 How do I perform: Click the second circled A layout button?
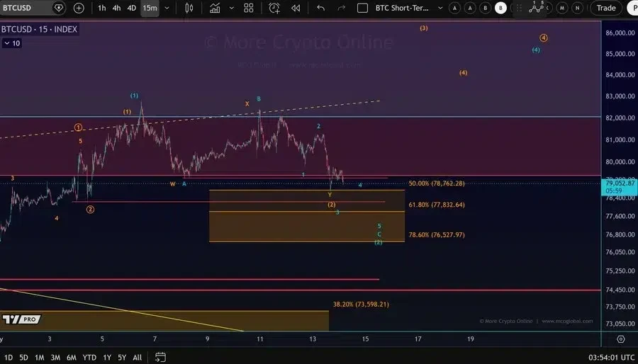[x=470, y=8]
